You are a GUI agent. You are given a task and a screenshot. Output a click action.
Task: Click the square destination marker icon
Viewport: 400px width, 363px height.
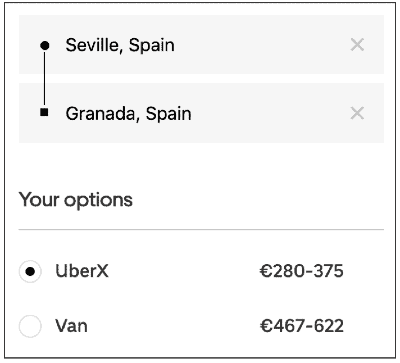click(x=44, y=112)
